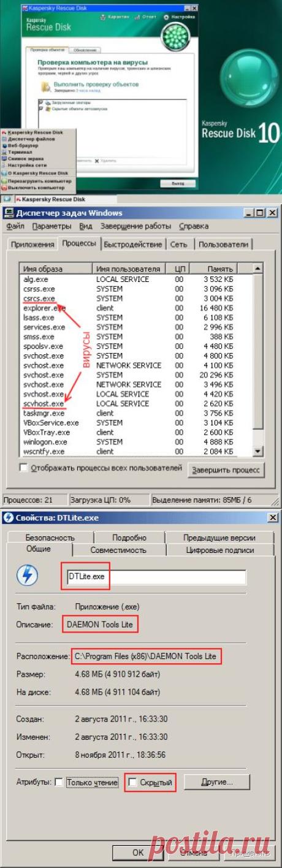Open the Файл menu in Task Manager
The image size is (282, 868).
15,226
